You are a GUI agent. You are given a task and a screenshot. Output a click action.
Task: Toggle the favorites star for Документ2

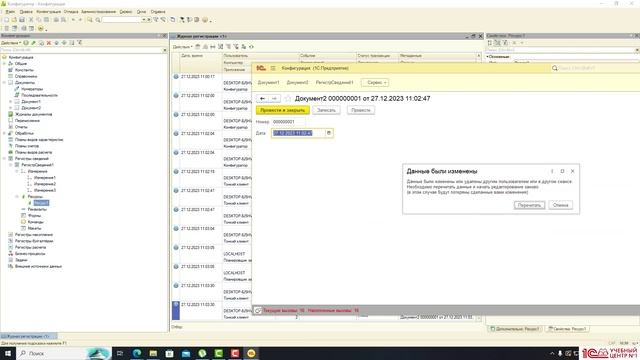point(288,98)
